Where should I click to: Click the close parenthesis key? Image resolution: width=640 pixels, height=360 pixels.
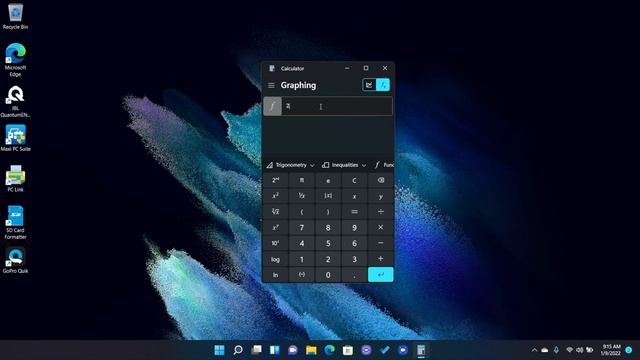pos(328,211)
